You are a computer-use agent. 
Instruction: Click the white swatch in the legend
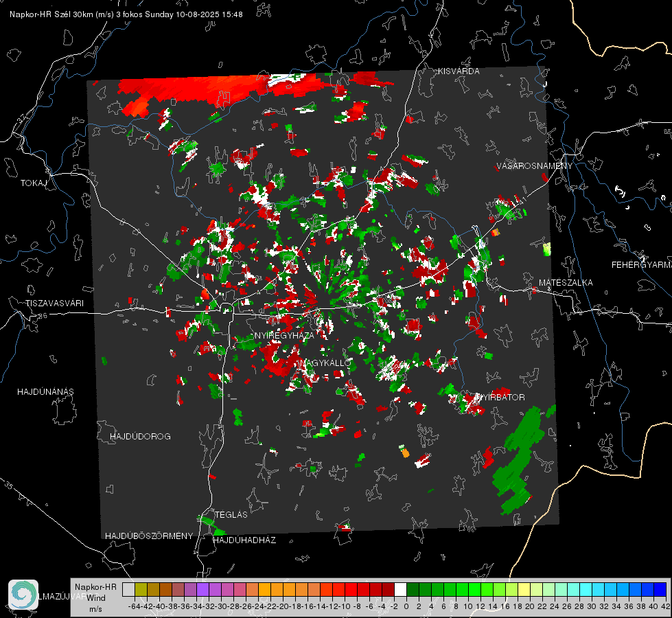pyautogui.click(x=400, y=590)
